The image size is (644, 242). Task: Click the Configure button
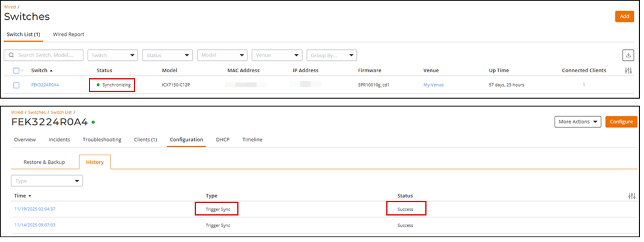tap(621, 122)
